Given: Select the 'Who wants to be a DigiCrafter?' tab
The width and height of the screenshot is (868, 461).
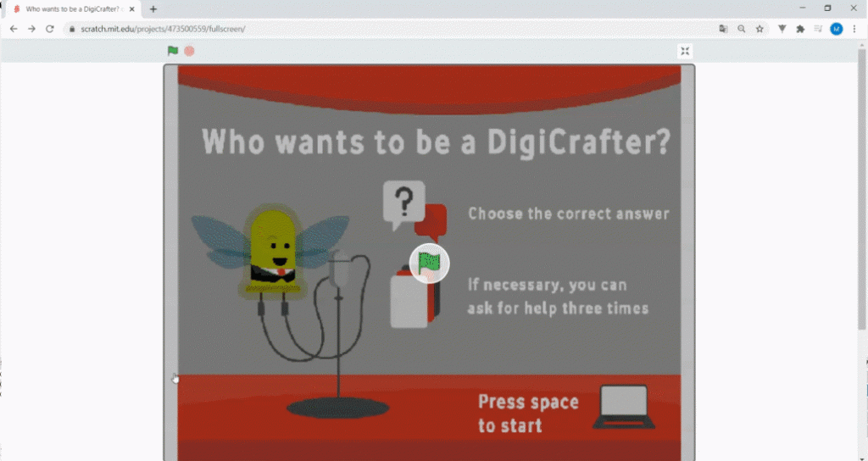Looking at the screenshot, I should (x=72, y=8).
